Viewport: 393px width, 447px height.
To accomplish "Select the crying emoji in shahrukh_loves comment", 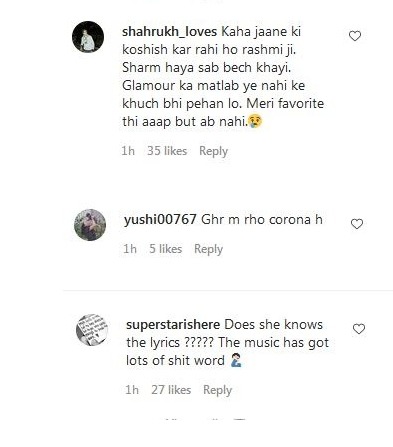I will point(255,121).
